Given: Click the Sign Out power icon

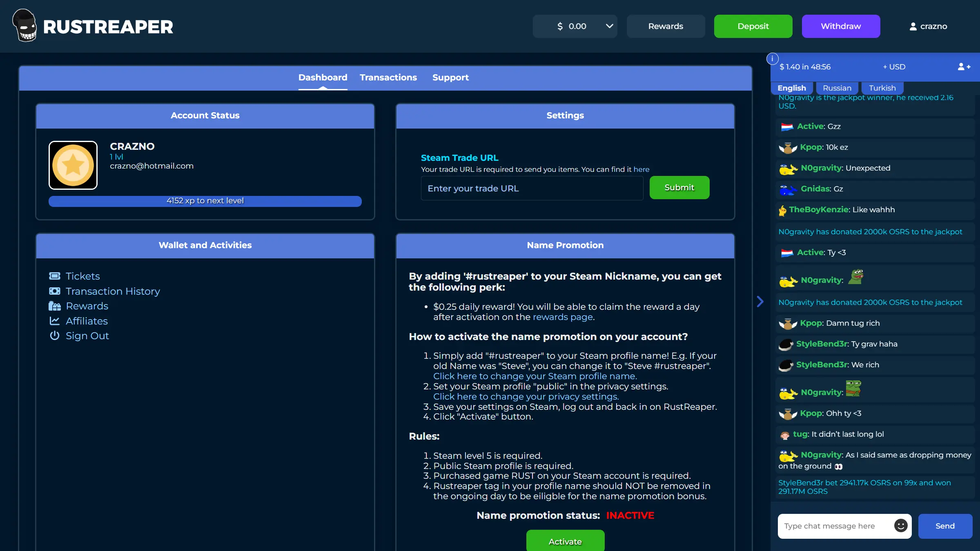Looking at the screenshot, I should (x=55, y=335).
